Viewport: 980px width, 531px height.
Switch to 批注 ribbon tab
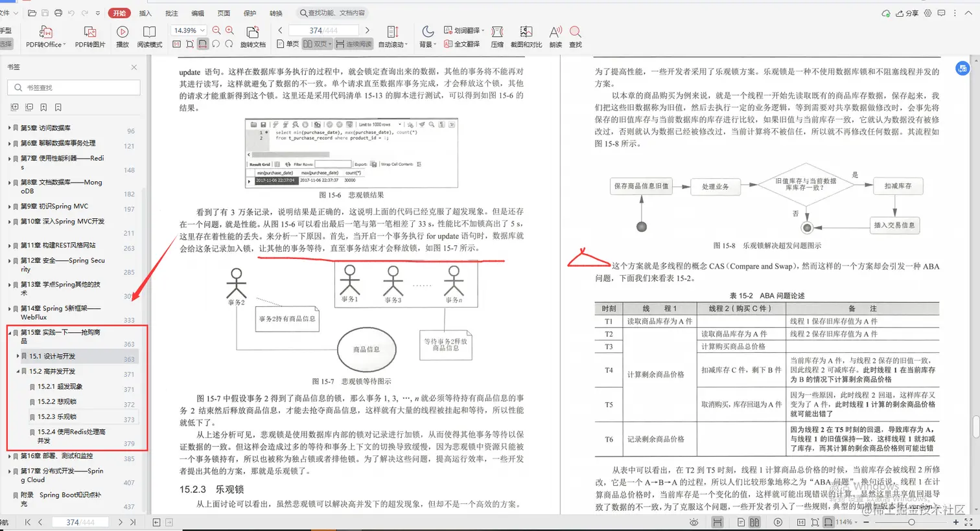(172, 13)
